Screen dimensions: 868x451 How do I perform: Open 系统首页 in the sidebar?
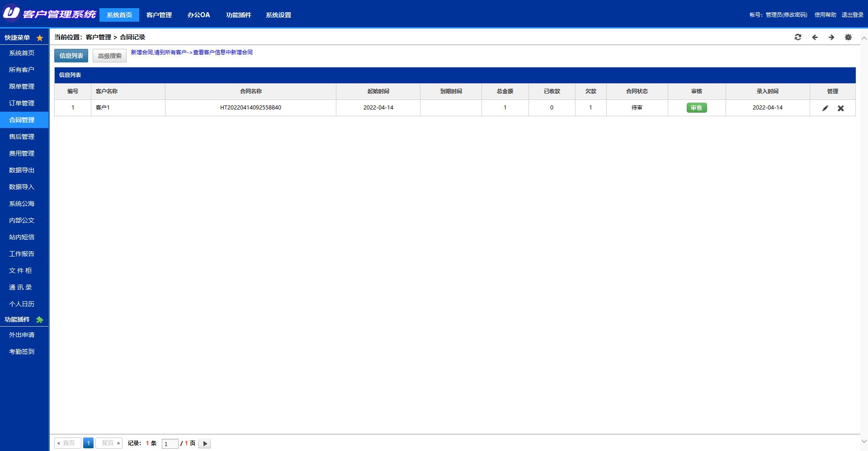coord(22,53)
